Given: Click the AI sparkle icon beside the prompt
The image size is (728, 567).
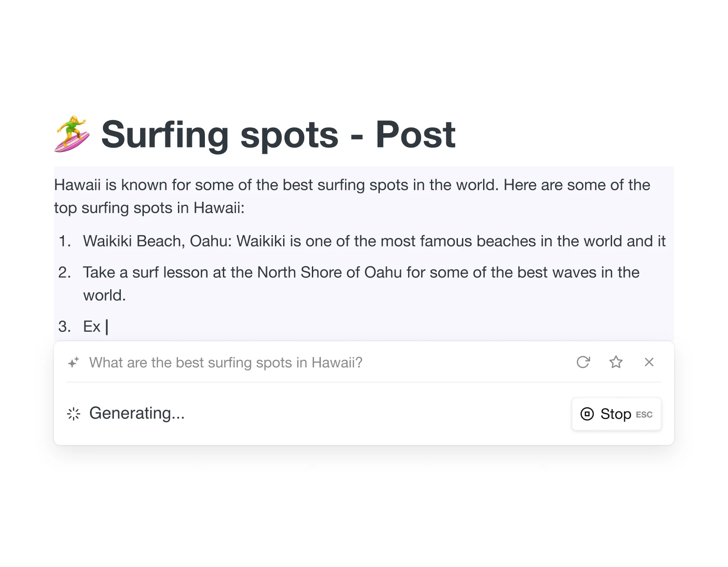Looking at the screenshot, I should tap(73, 362).
